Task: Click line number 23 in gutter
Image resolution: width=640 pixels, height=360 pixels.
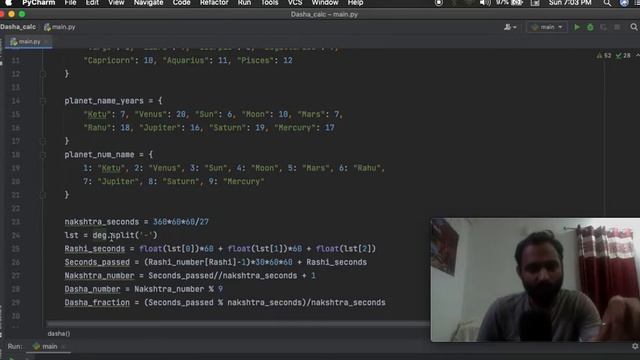Action: (16, 222)
